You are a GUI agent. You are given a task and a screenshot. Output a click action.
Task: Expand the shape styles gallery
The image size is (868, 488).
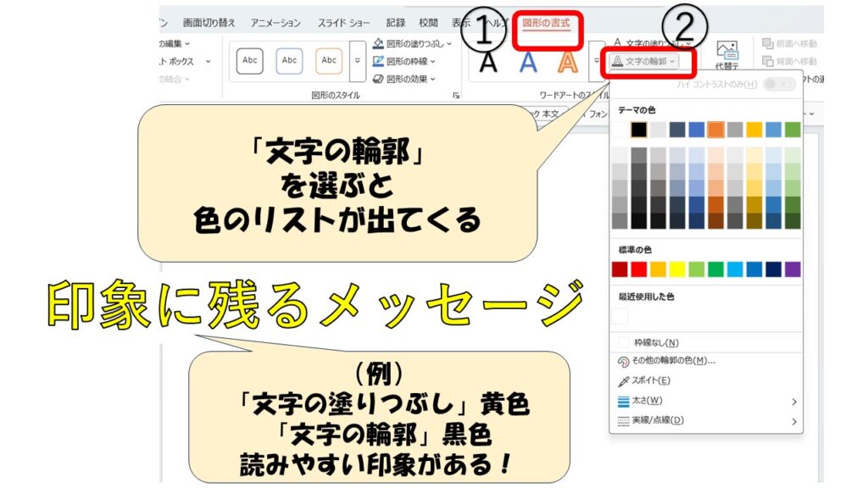358,61
